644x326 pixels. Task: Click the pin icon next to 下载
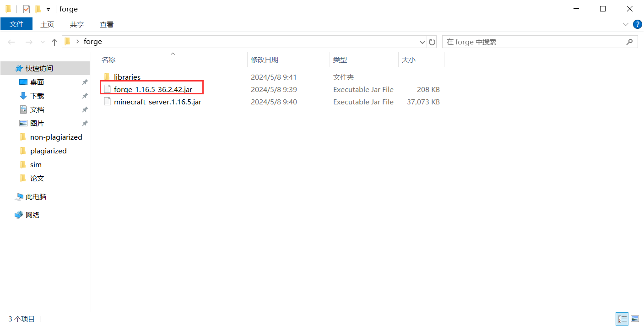coord(85,96)
